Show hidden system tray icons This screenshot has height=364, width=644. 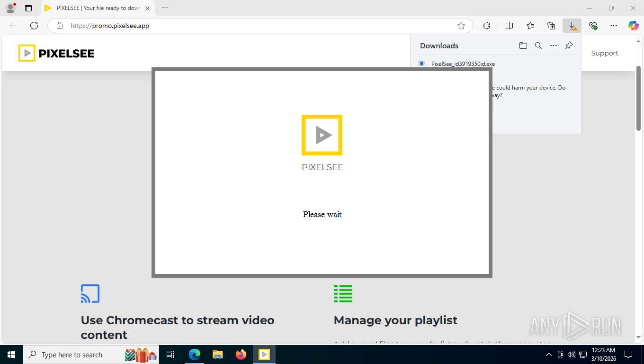click(x=549, y=355)
